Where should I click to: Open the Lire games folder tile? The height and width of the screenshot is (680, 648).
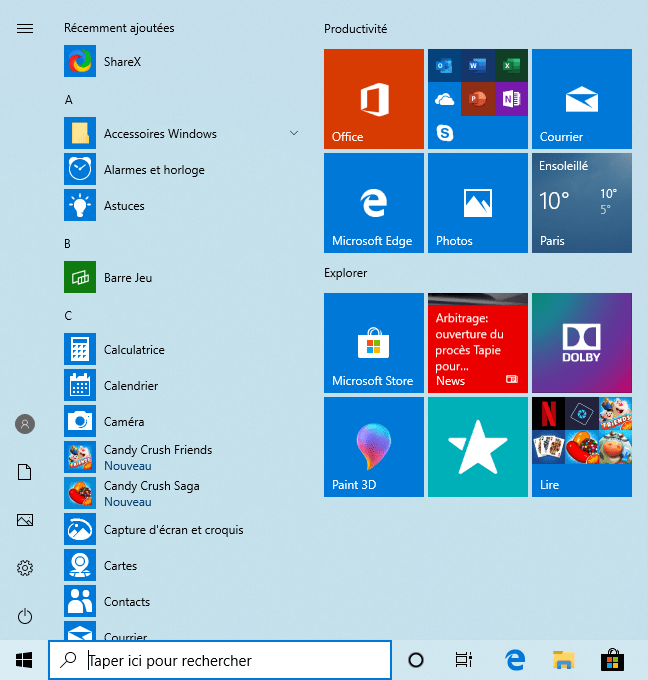582,447
